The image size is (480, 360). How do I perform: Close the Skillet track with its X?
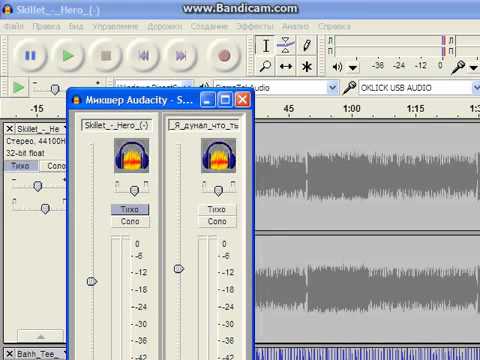pyautogui.click(x=10, y=129)
